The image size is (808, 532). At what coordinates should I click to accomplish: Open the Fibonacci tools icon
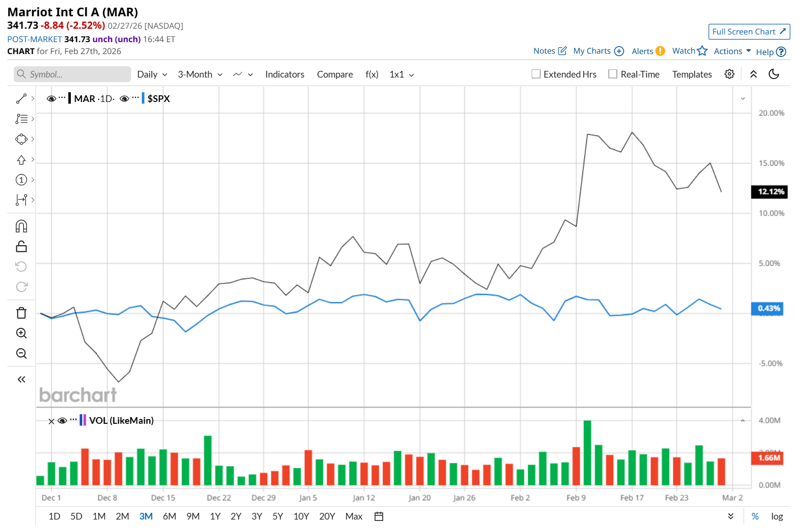tap(21, 119)
